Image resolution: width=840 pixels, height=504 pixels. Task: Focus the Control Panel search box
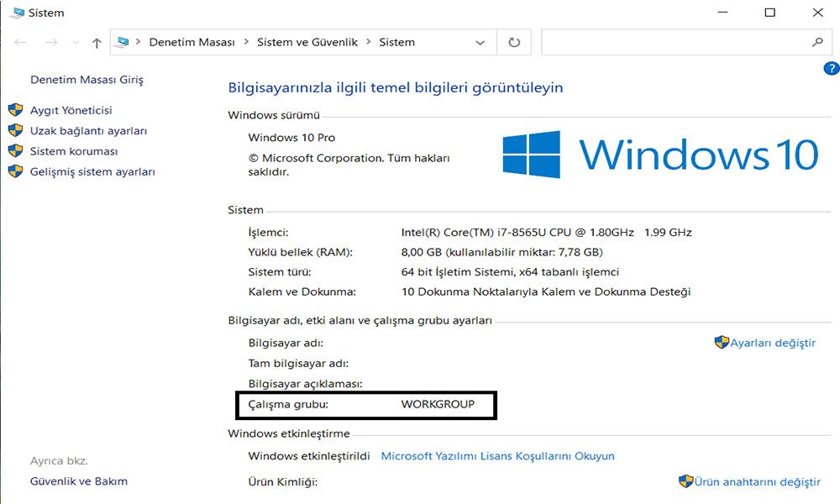(x=687, y=42)
